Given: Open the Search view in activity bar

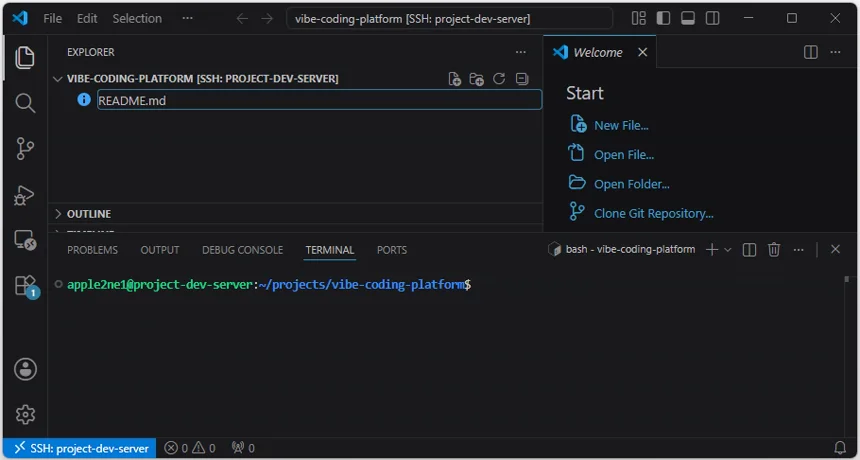Looking at the screenshot, I should (x=25, y=103).
